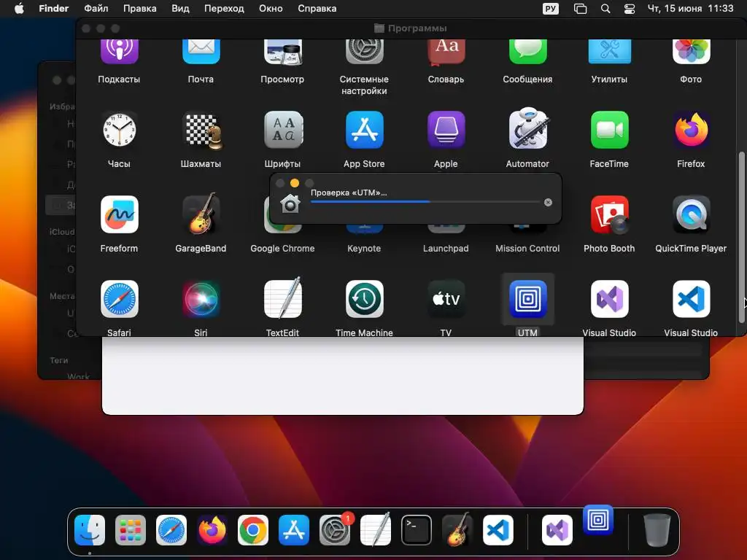This screenshot has width=747, height=560.
Task: Select the Apple TV app icon
Action: click(x=446, y=299)
